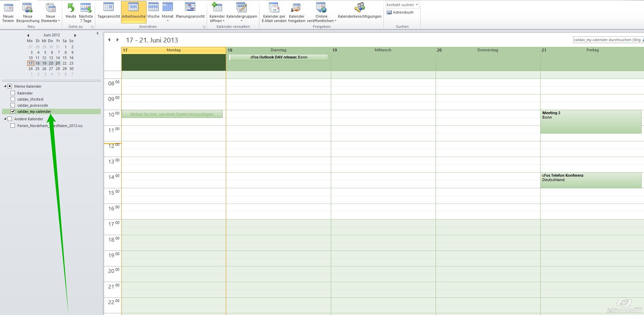This screenshot has width=644, height=315.
Task: Open Neue Besprechung from the ribbon
Action: coord(28,8)
